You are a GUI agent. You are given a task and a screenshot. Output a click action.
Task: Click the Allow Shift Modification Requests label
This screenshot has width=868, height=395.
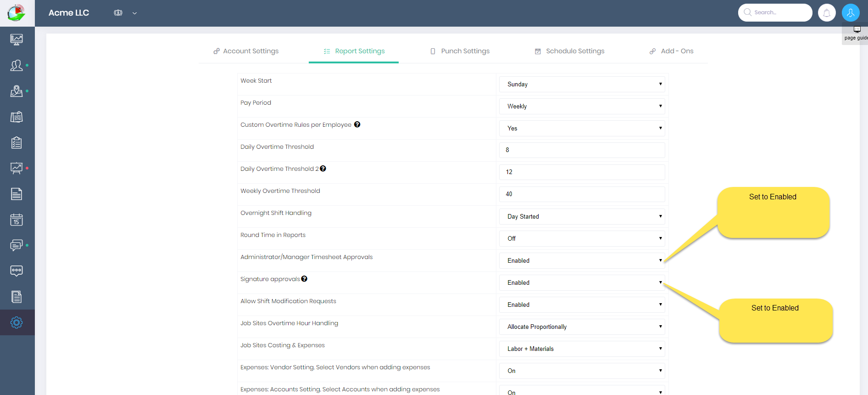(288, 301)
